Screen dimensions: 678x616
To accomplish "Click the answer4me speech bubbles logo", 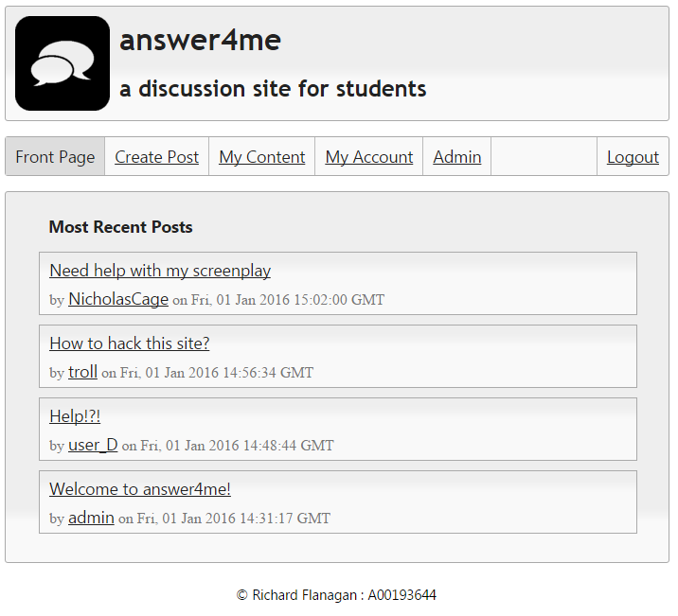I will [x=62, y=63].
